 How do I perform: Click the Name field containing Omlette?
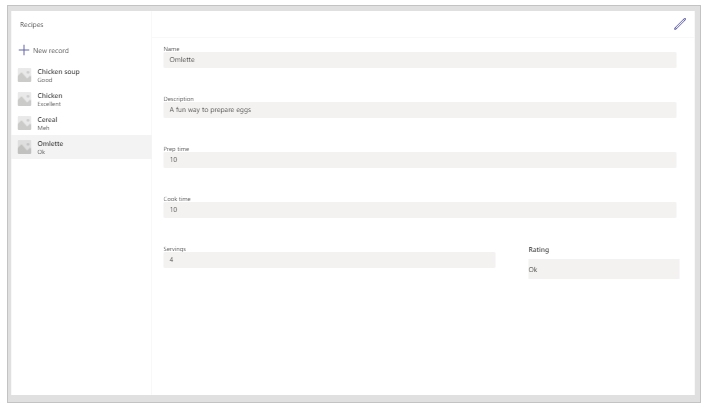[x=420, y=60]
